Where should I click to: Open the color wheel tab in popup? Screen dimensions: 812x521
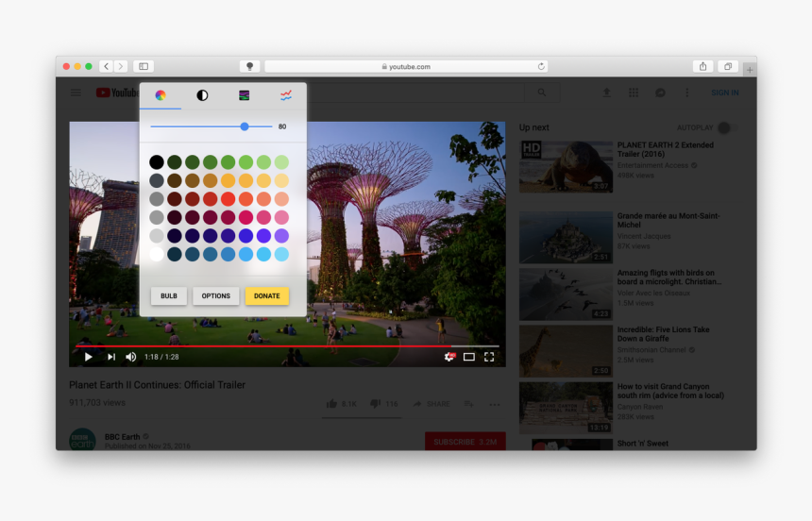point(161,95)
